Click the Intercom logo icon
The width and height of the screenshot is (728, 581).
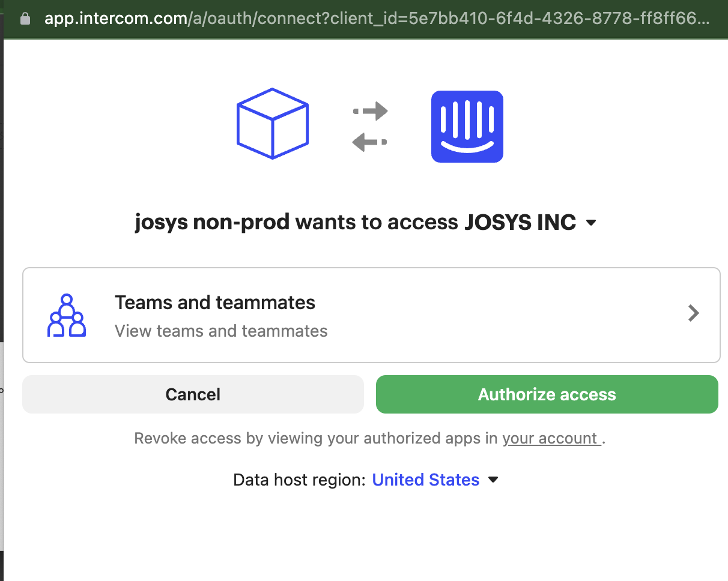coord(467,126)
